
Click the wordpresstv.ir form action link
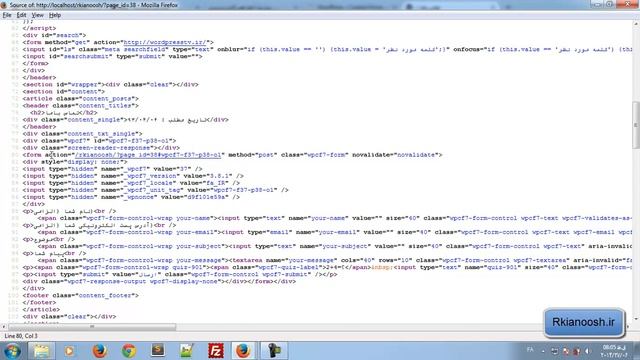coord(165,42)
